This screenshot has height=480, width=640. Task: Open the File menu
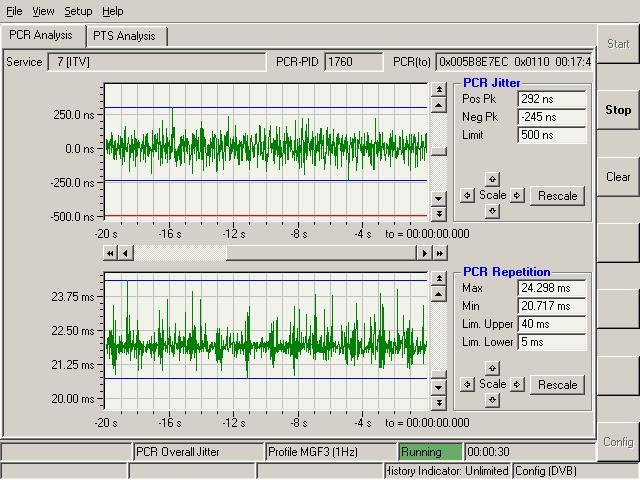14,11
